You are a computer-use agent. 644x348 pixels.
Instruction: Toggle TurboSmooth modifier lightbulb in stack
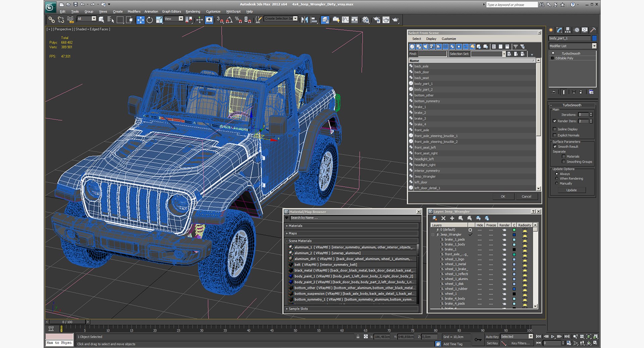(x=553, y=53)
